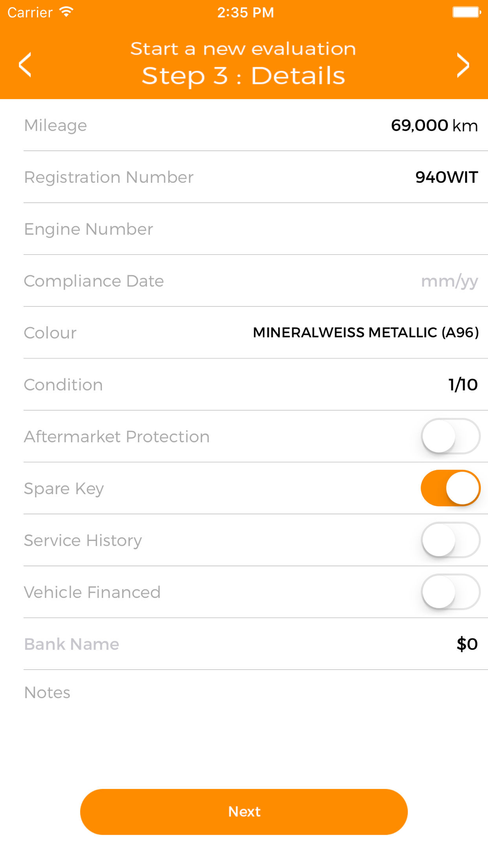Tap the Step 3 : Details title
Image resolution: width=488 pixels, height=868 pixels.
click(244, 76)
